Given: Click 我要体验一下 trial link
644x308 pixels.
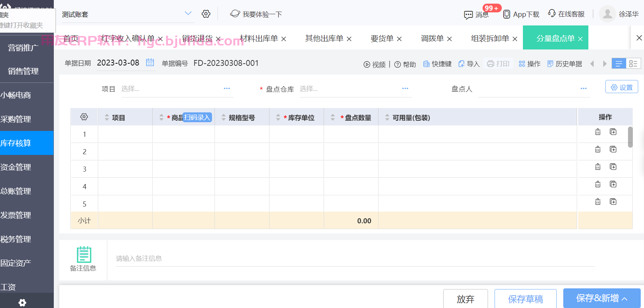Looking at the screenshot, I should point(256,14).
